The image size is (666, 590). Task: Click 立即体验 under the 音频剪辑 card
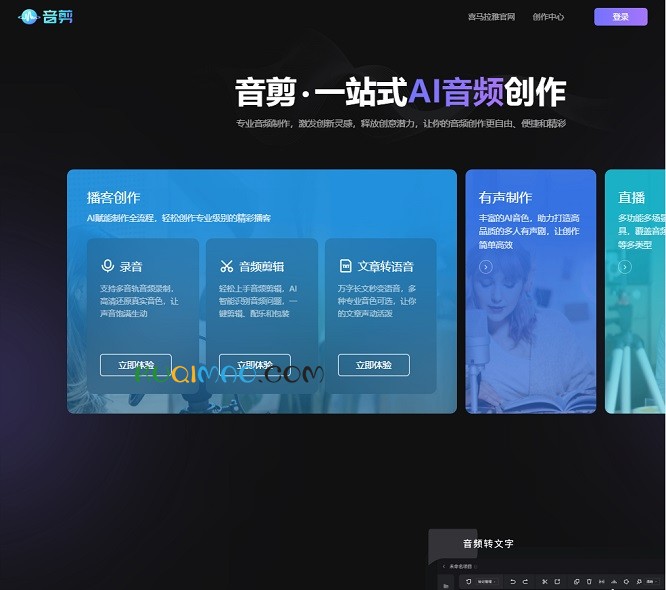pyautogui.click(x=255, y=365)
